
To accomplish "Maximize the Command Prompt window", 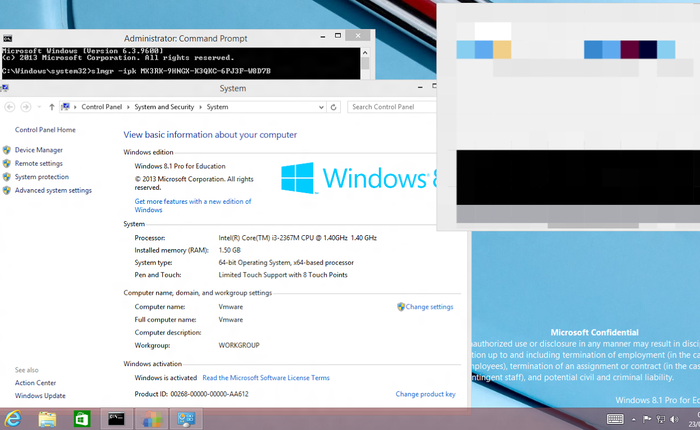I will click(x=338, y=36).
